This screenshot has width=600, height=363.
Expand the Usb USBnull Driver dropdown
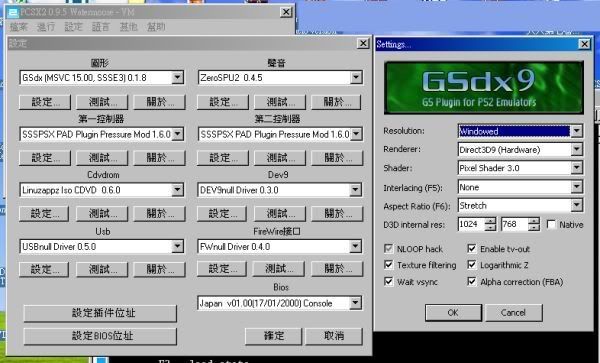pyautogui.click(x=177, y=246)
